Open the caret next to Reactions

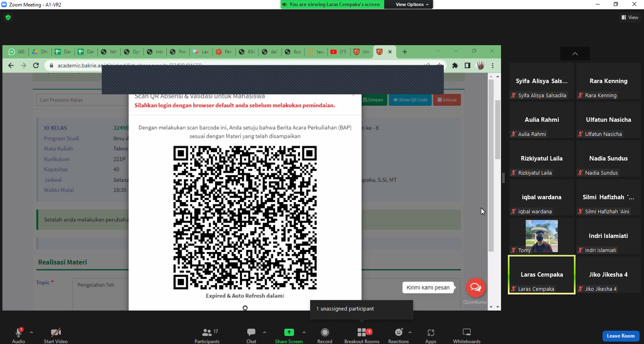point(410,332)
